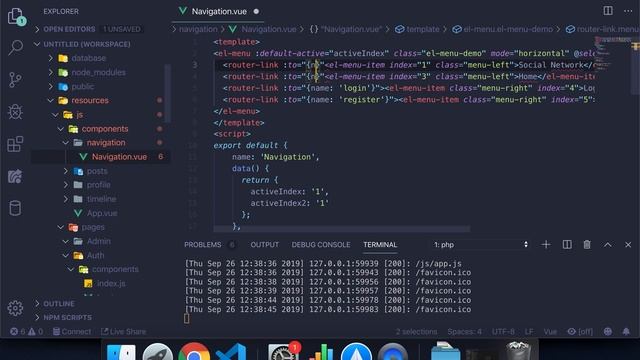Expand the timeline folder

101,199
